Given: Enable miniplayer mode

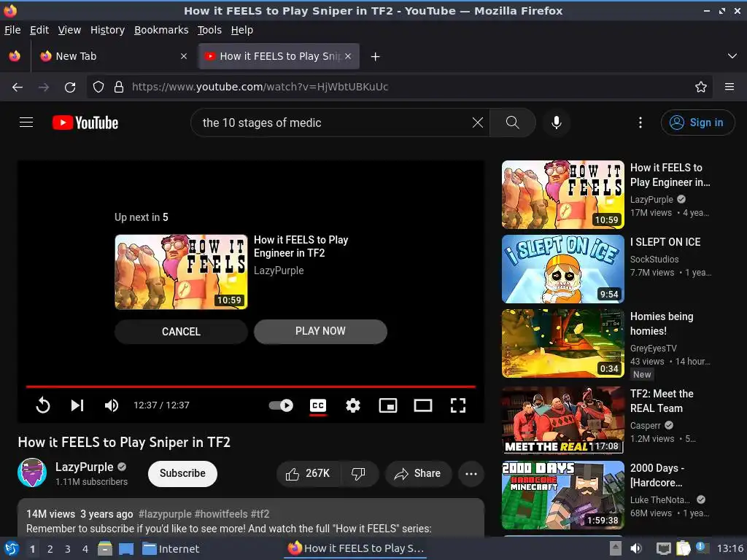Looking at the screenshot, I should point(388,405).
